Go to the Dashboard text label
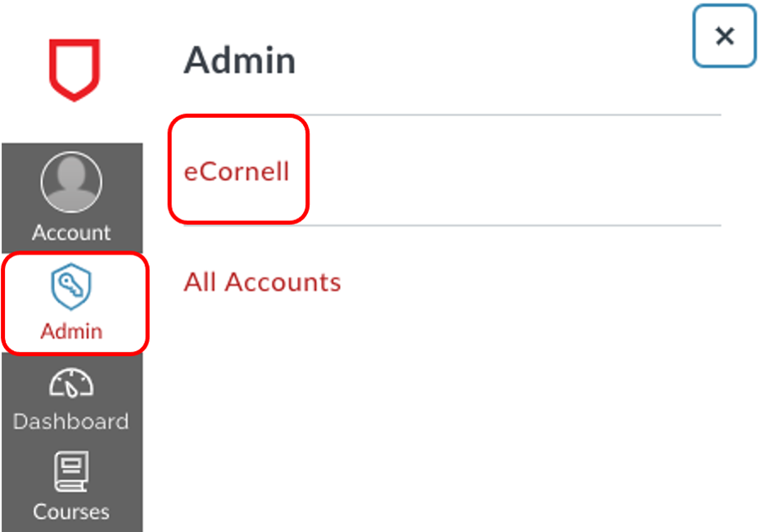759x532 pixels. pyautogui.click(x=71, y=422)
